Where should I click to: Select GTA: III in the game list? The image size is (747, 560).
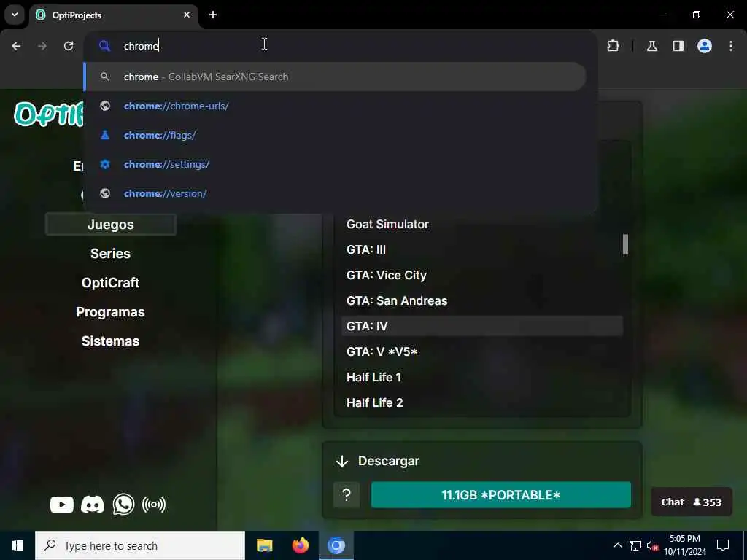pyautogui.click(x=482, y=249)
